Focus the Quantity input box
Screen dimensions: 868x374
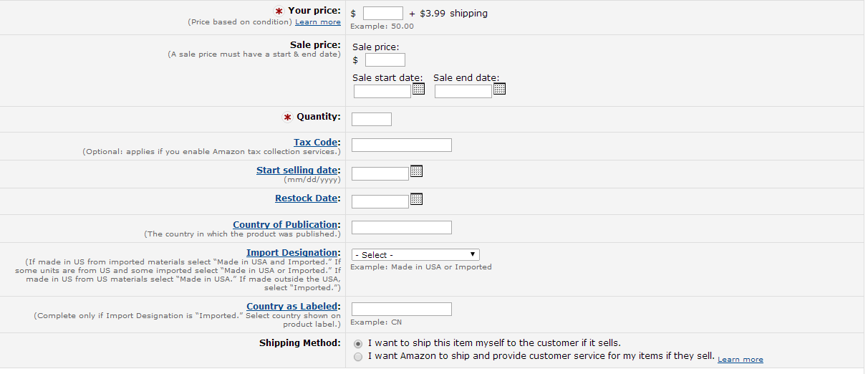(371, 119)
